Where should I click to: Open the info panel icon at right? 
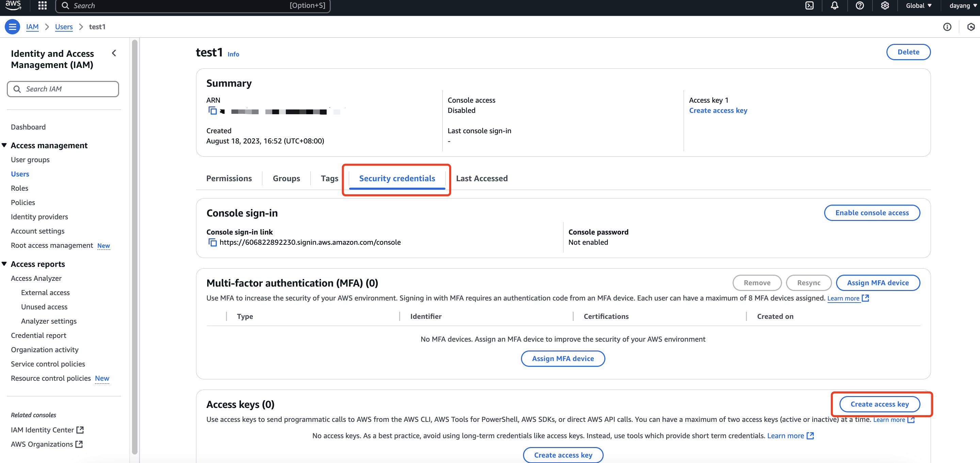coord(947,27)
